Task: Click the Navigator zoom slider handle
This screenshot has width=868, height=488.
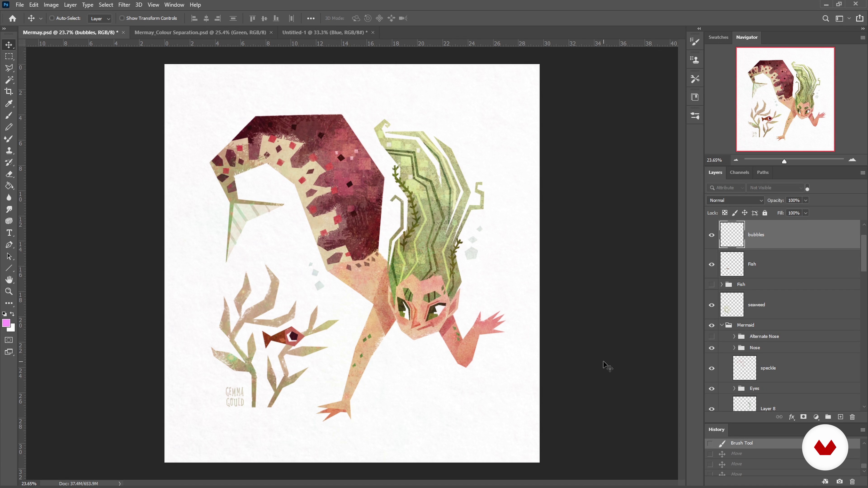Action: click(784, 161)
